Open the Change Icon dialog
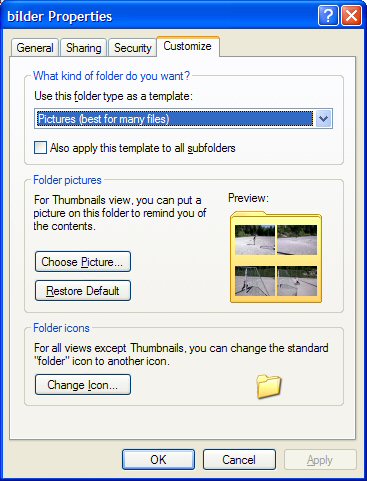 (83, 385)
